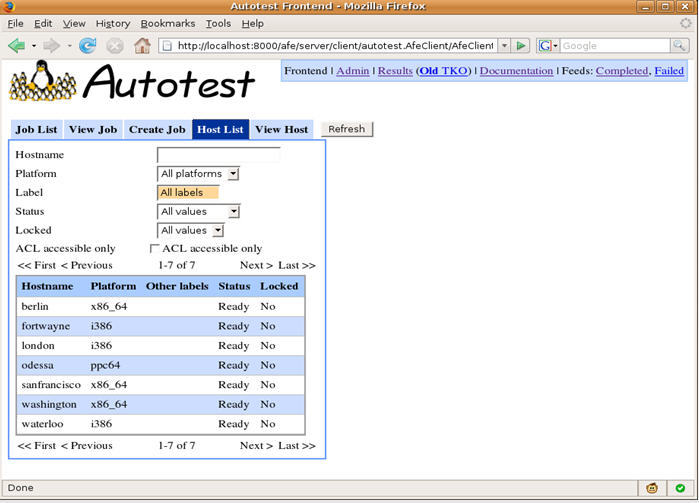The height and width of the screenshot is (503, 699).
Task: Click the Hostname filter input field
Action: [x=219, y=155]
